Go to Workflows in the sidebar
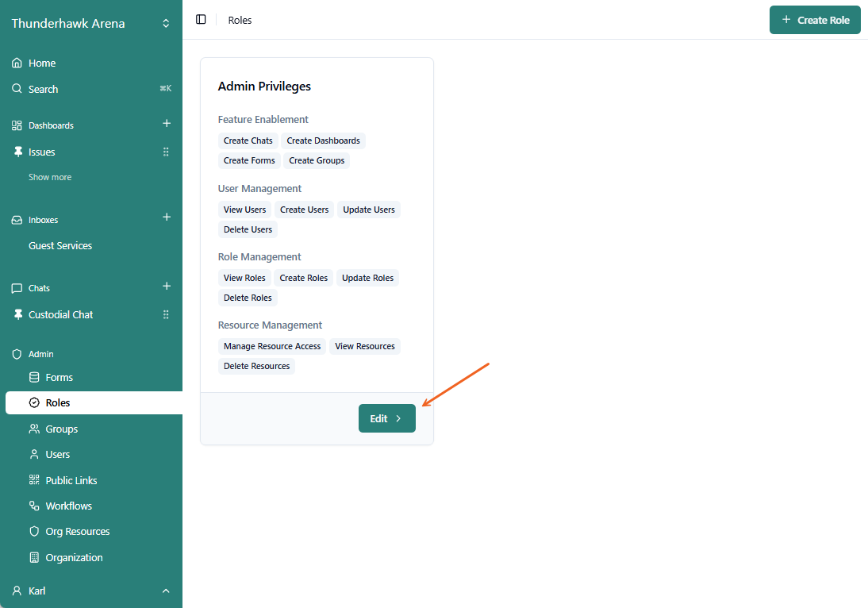Screen dimensions: 868x608 click(68, 506)
